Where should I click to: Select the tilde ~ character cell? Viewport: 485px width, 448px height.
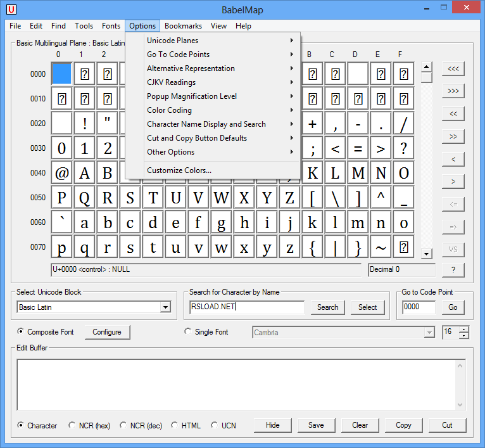tap(381, 247)
